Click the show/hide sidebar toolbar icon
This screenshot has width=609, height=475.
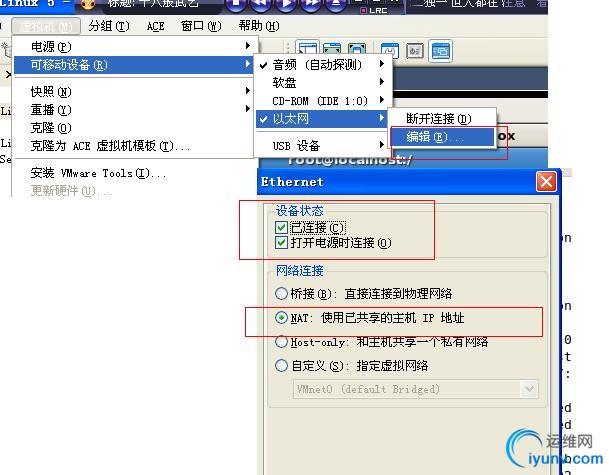[x=308, y=50]
